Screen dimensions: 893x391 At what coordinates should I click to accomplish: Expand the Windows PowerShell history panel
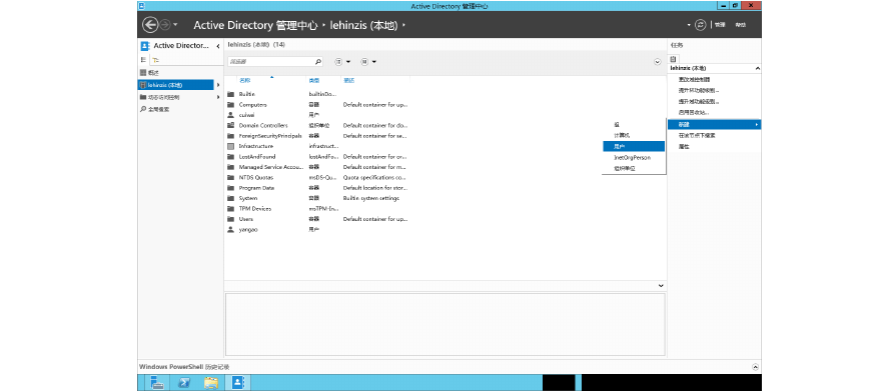(x=755, y=367)
